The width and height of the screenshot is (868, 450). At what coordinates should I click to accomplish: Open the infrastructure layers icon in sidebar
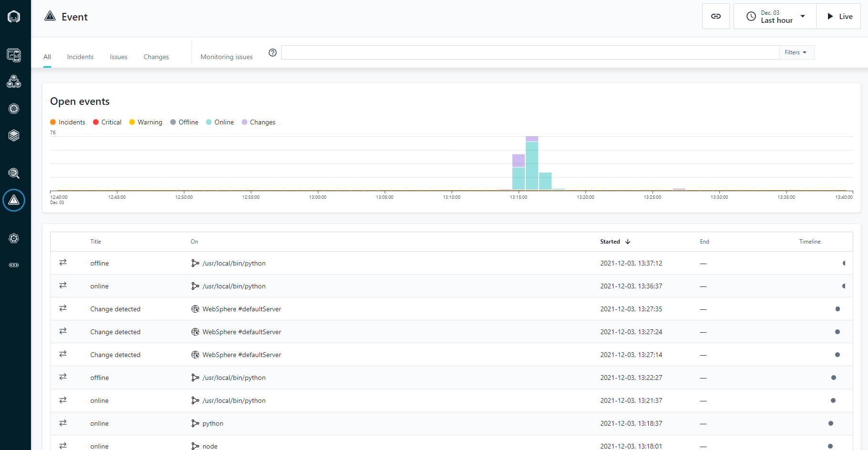[x=14, y=135]
